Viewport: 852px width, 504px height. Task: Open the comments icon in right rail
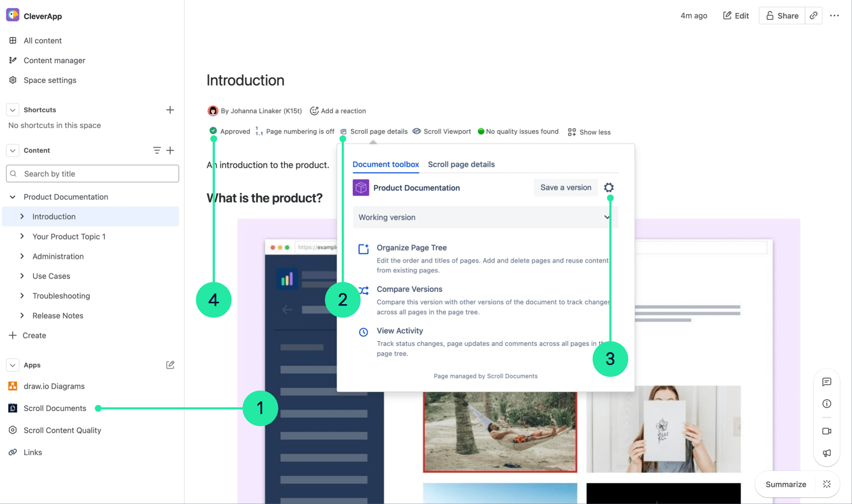point(826,382)
